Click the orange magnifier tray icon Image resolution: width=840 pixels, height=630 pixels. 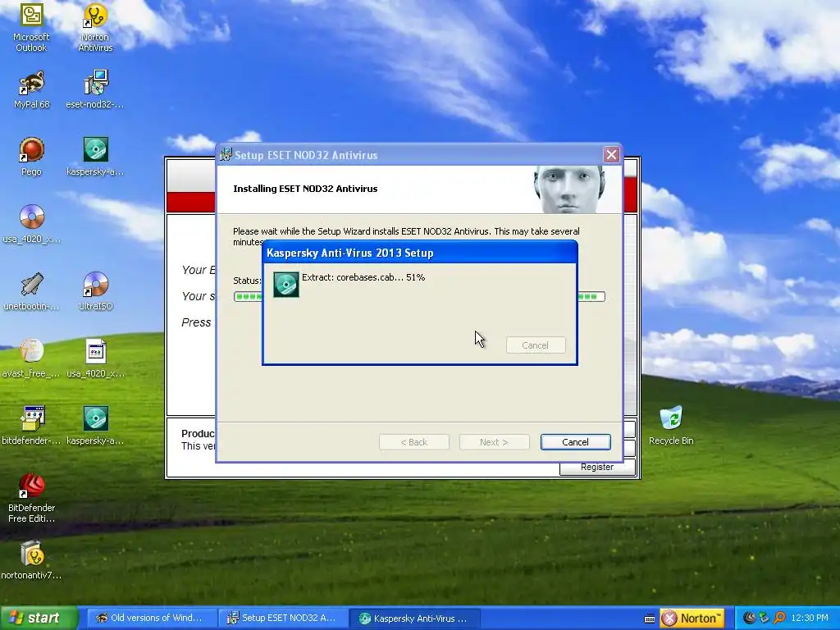(779, 618)
